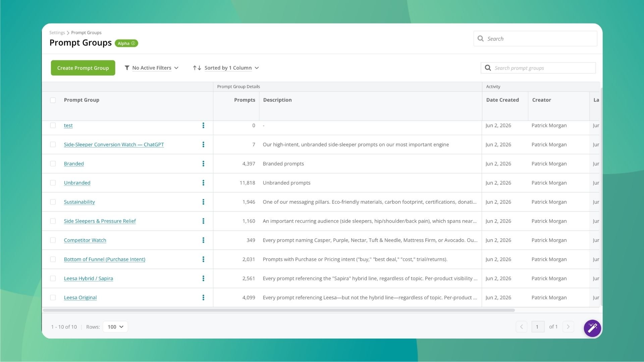The image size is (644, 362).
Task: Open row actions for Side Sleepers & Pressure Relief
Action: pyautogui.click(x=203, y=221)
